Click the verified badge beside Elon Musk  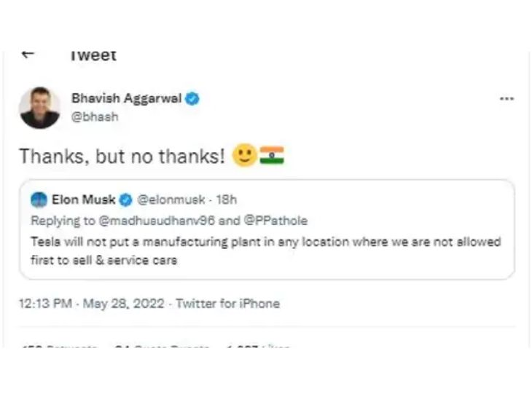tap(125, 200)
